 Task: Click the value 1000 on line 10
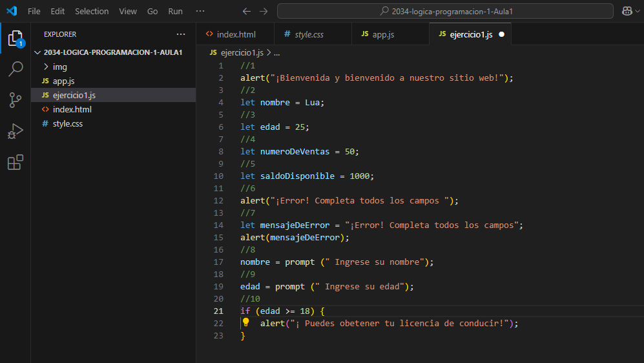point(359,176)
